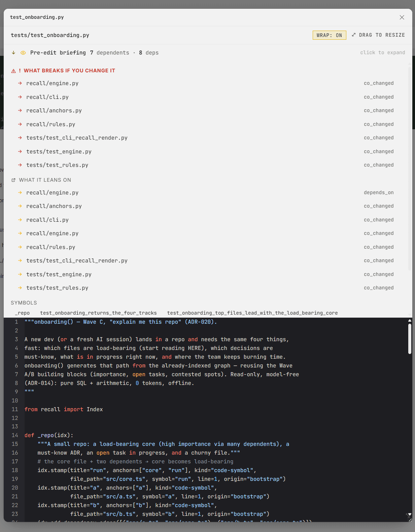Click line number 1 in the code gutter
Screen dimensions: 415x532
click(x=16, y=322)
